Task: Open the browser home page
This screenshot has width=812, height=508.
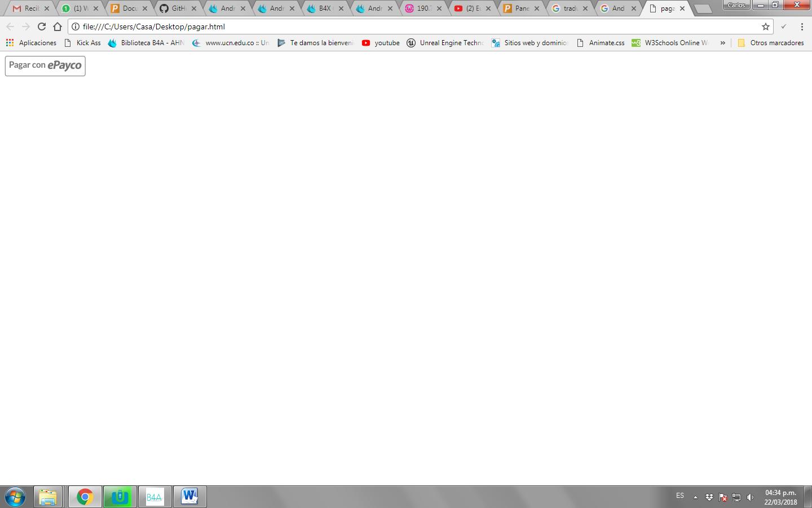Action: 58,27
